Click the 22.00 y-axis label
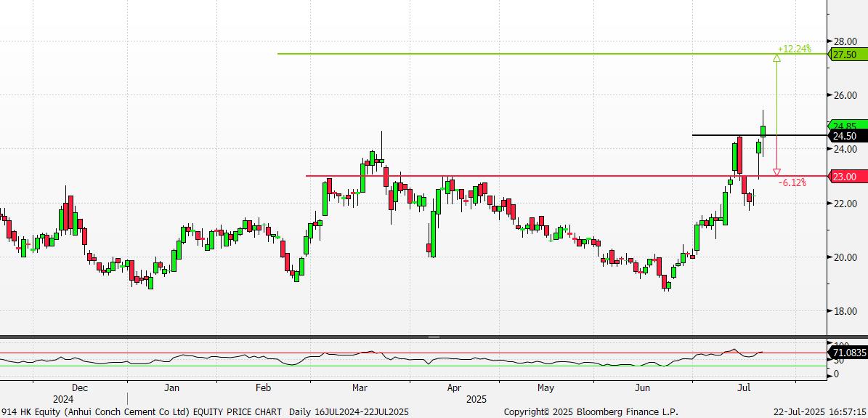Viewport: 868px width, 418px height. pyautogui.click(x=847, y=204)
